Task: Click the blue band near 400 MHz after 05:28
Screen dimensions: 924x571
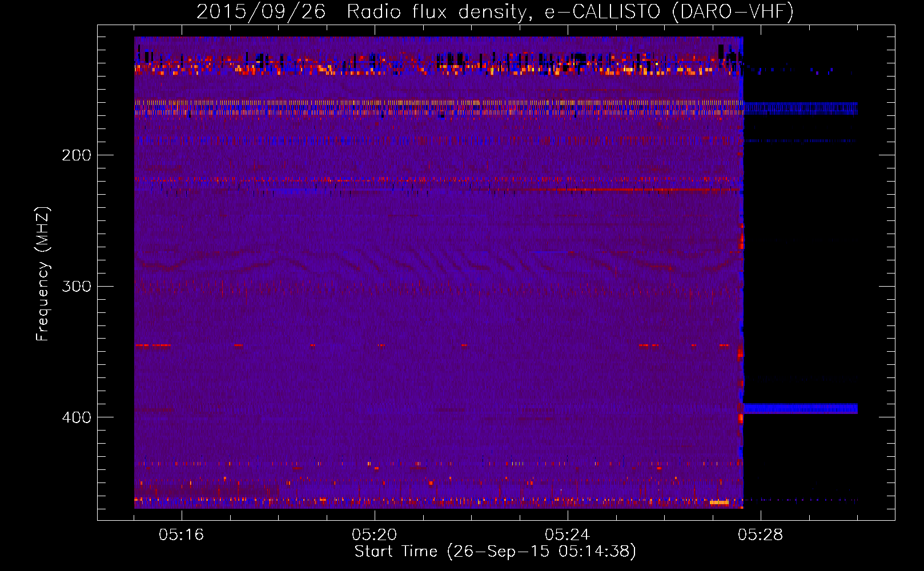Action: pyautogui.click(x=800, y=408)
